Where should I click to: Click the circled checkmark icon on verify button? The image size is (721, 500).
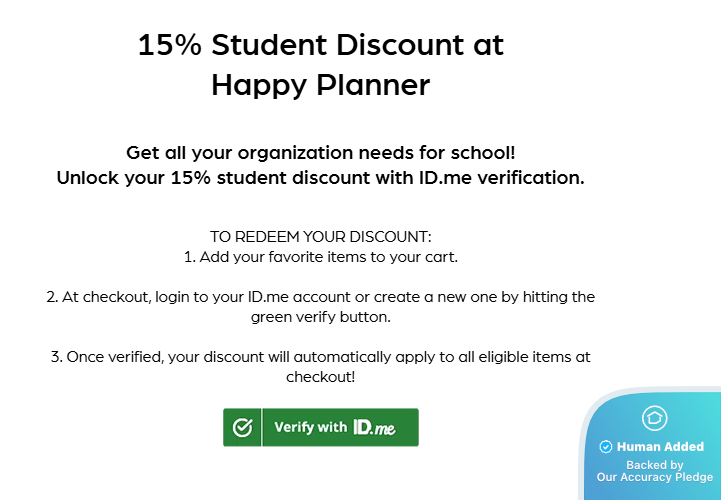click(x=242, y=428)
